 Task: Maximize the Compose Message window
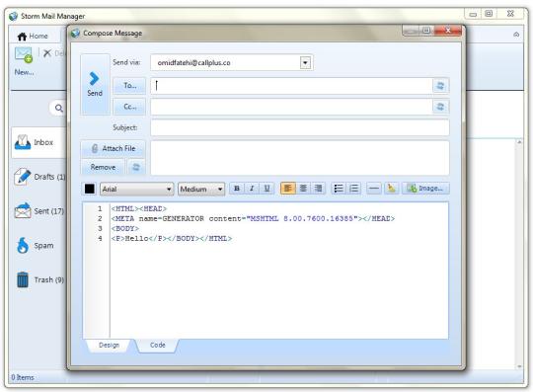[x=426, y=31]
